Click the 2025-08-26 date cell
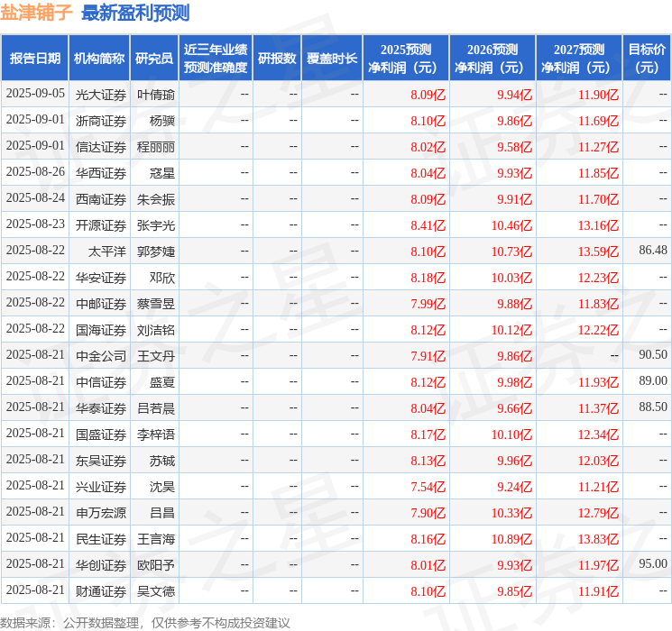 tap(35, 172)
